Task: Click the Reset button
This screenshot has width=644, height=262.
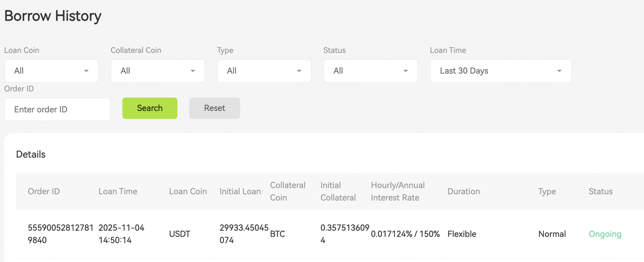Action: pos(214,108)
